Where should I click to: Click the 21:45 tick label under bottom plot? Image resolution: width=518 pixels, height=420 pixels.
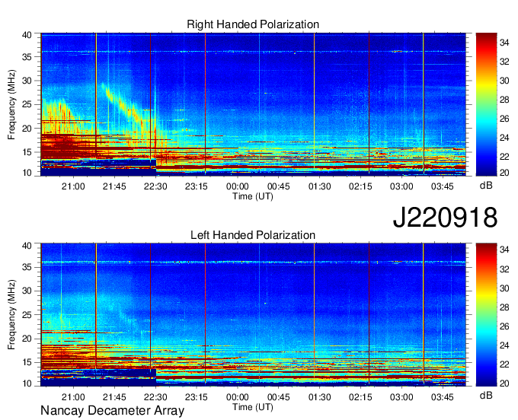(114, 397)
